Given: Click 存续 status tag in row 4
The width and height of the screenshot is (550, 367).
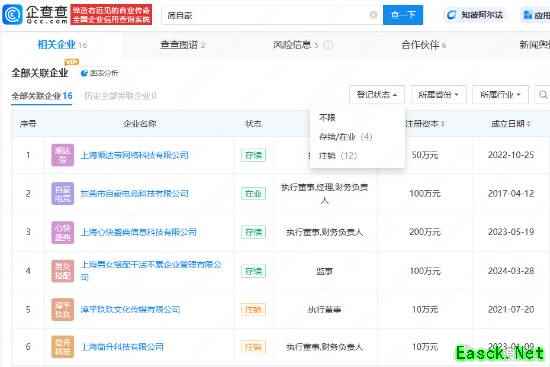Looking at the screenshot, I should pyautogui.click(x=253, y=271).
